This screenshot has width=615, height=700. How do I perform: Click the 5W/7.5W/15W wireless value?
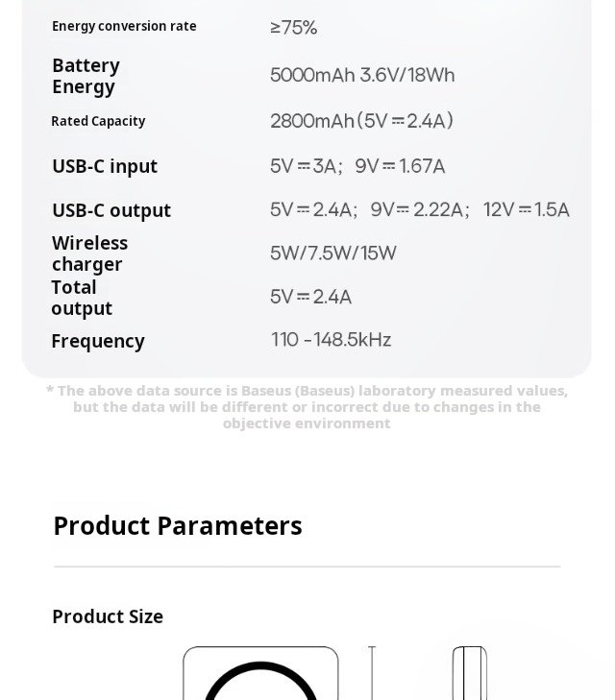(x=333, y=253)
